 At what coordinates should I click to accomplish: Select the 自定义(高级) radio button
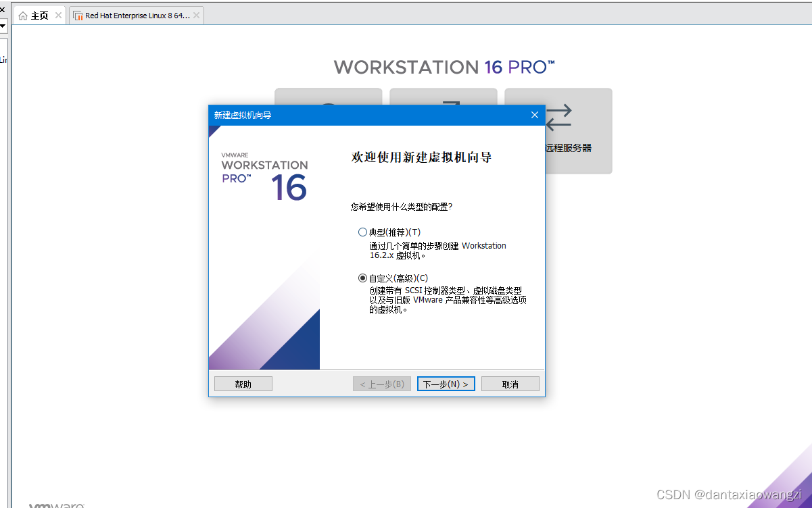362,278
